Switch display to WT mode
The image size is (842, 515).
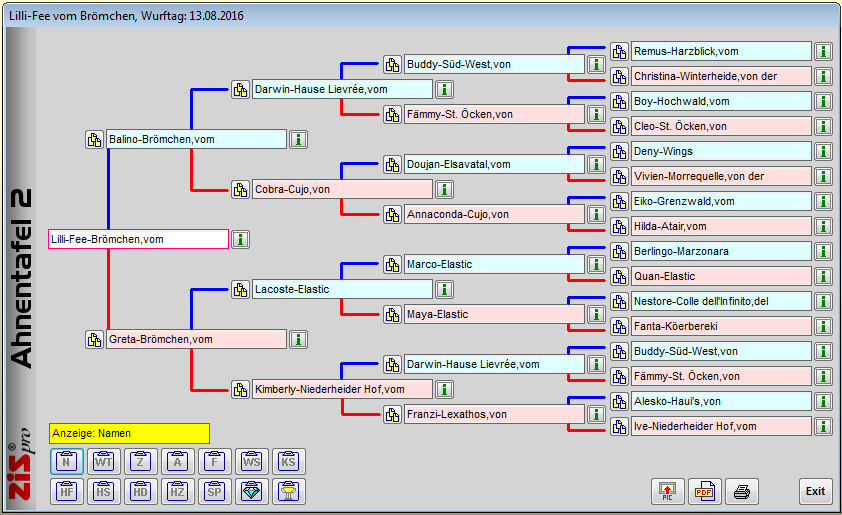[x=103, y=461]
